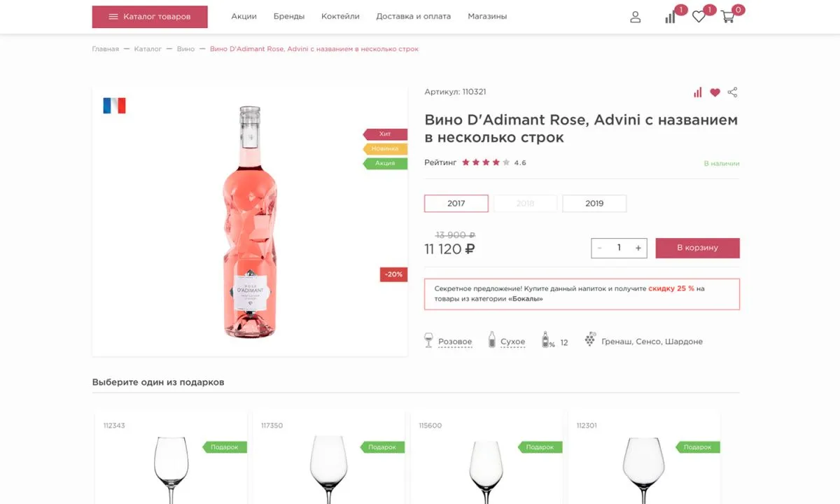Image resolution: width=840 pixels, height=504 pixels.
Task: Increase quantity with the plus stepper
Action: tap(638, 248)
